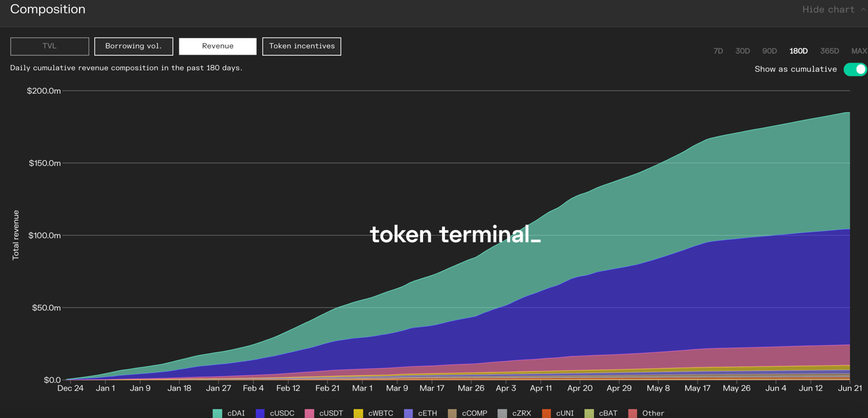Click the cUNI legend label
The width and height of the screenshot is (868, 418).
565,413
